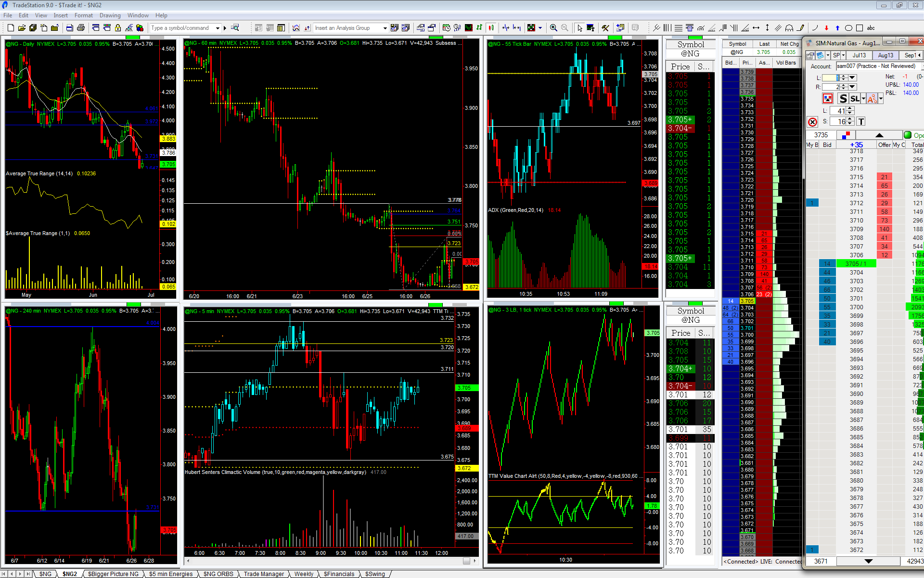
Task: Click the yellow 3.705 cell in the price ladder
Action: click(x=747, y=301)
